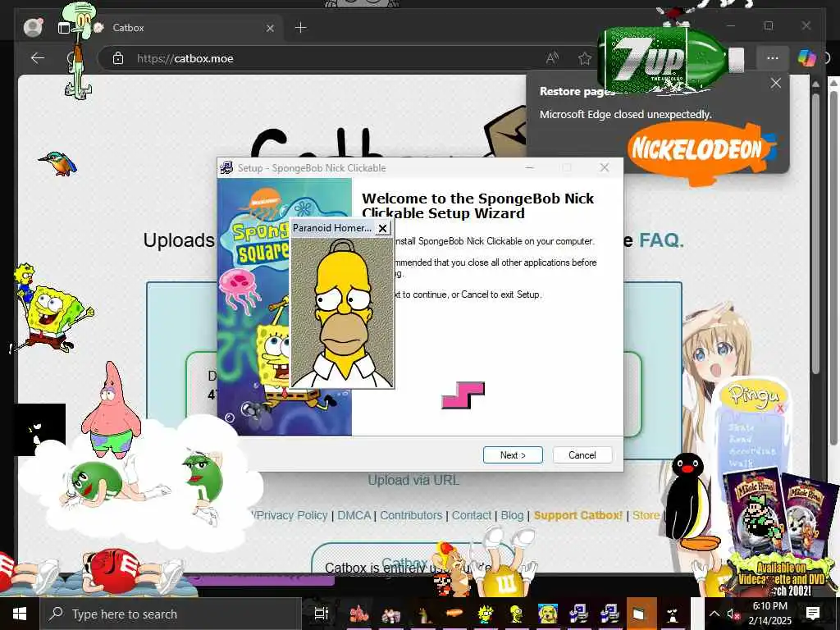Click the kingfisher bird desktop character
This screenshot has height=630, width=840.
point(58,163)
